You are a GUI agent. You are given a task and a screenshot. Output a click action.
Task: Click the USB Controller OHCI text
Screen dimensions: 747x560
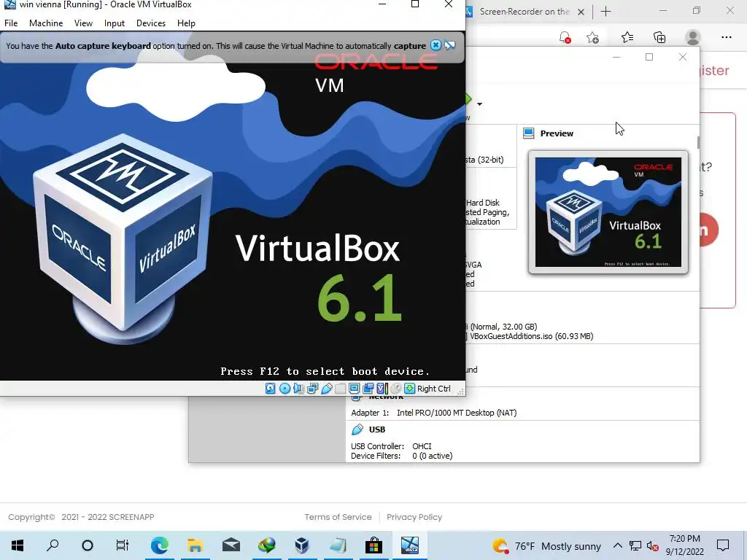pyautogui.click(x=391, y=446)
